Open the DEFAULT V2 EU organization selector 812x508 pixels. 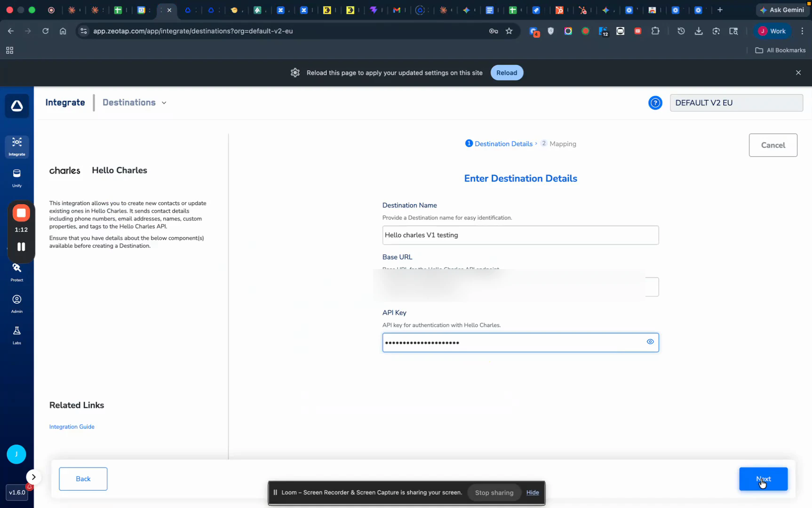(736, 103)
